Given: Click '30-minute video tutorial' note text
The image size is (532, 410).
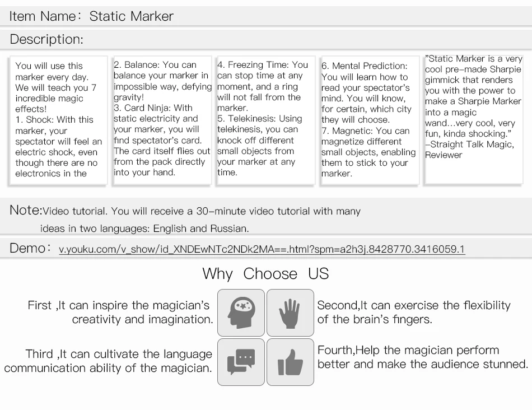Looking at the screenshot, I should tap(253, 211).
